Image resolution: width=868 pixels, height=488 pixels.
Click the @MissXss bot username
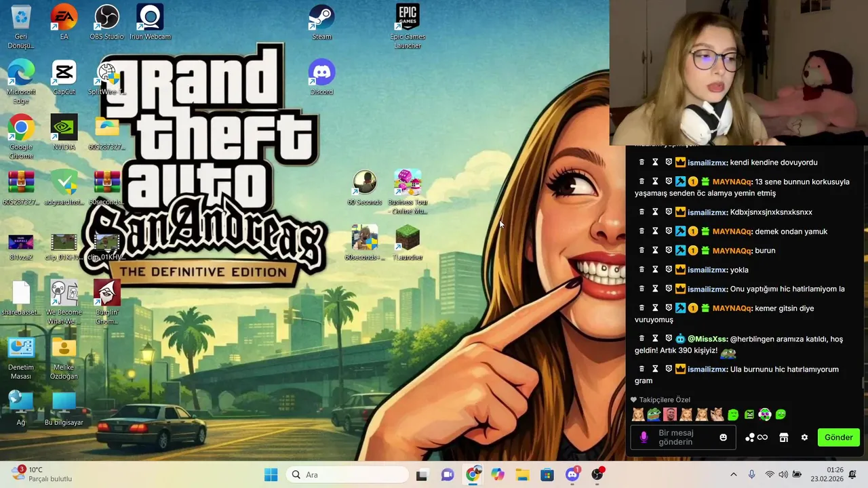pos(707,339)
